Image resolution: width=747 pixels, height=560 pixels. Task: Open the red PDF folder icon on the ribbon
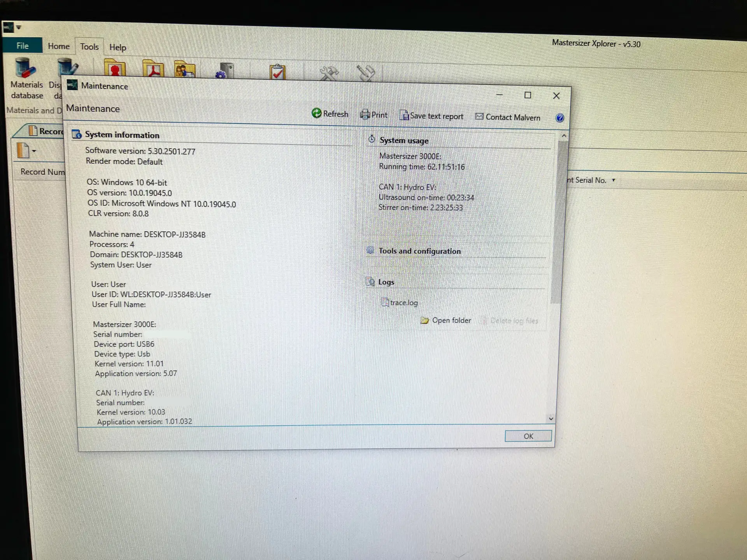[x=153, y=70]
